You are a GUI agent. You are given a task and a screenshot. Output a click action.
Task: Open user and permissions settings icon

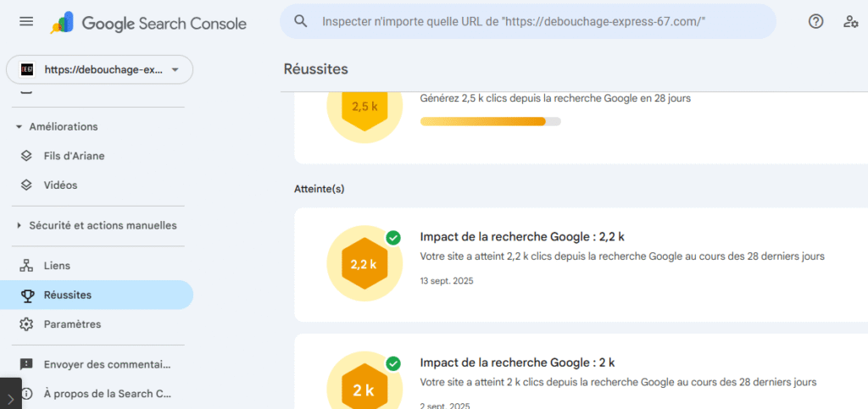click(x=850, y=22)
